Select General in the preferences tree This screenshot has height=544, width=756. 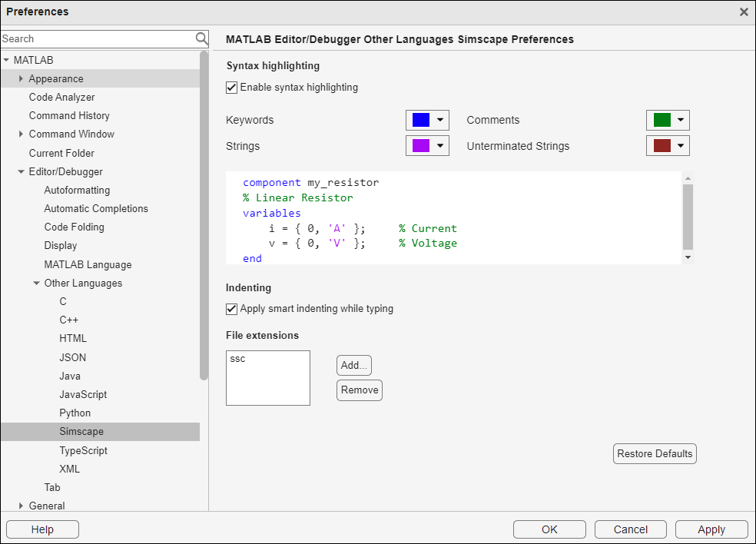tap(47, 506)
